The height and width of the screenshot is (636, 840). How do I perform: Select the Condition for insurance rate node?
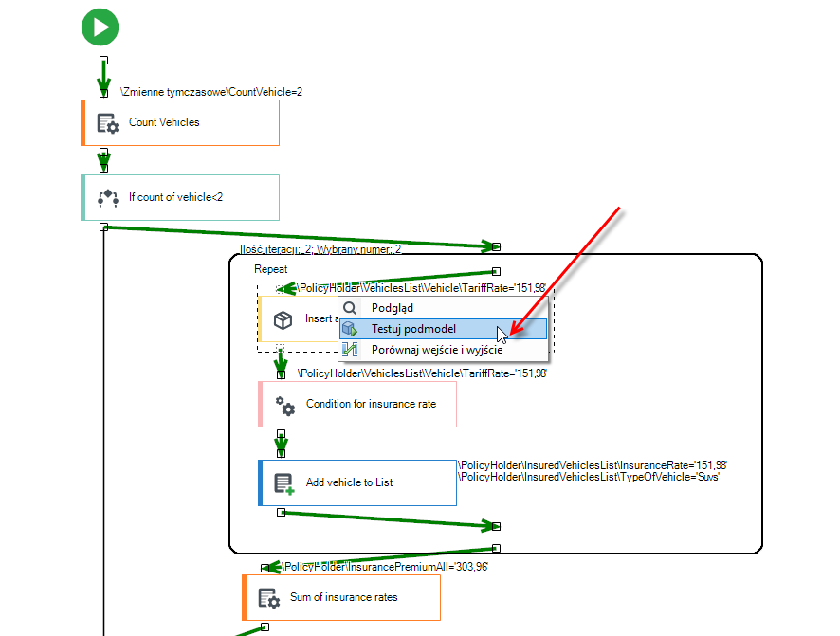click(x=357, y=404)
